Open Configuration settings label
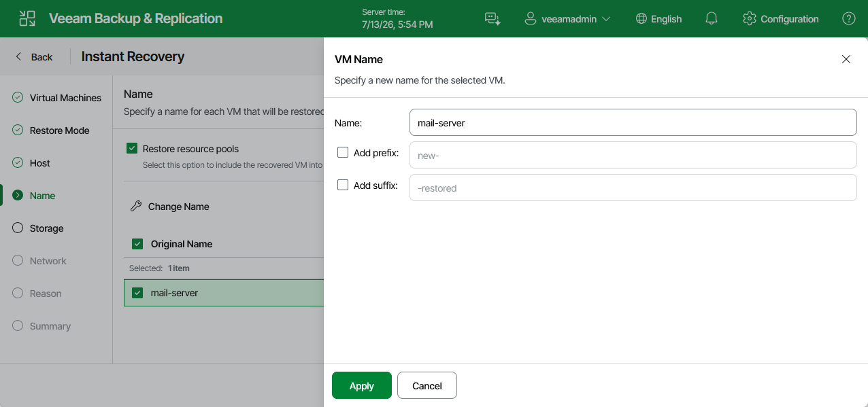 pos(790,19)
